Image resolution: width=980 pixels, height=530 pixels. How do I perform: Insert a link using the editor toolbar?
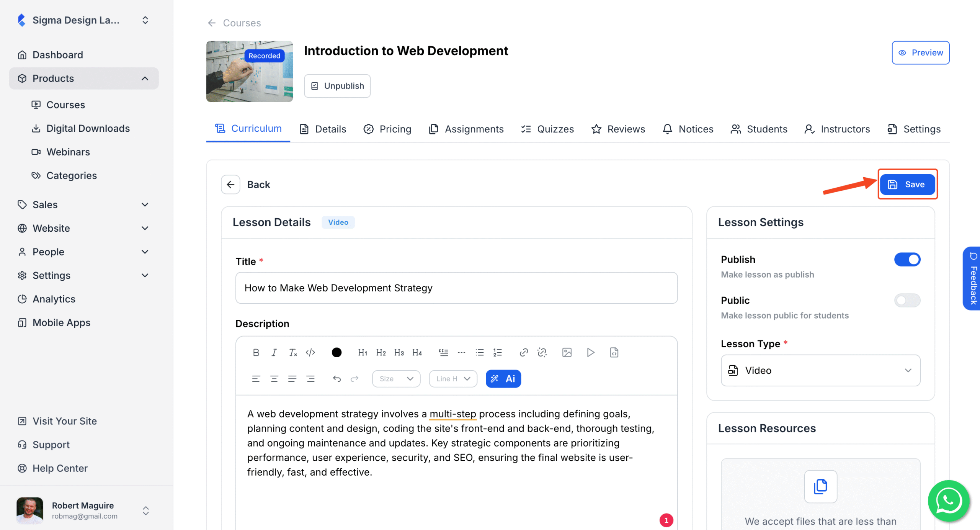click(523, 352)
